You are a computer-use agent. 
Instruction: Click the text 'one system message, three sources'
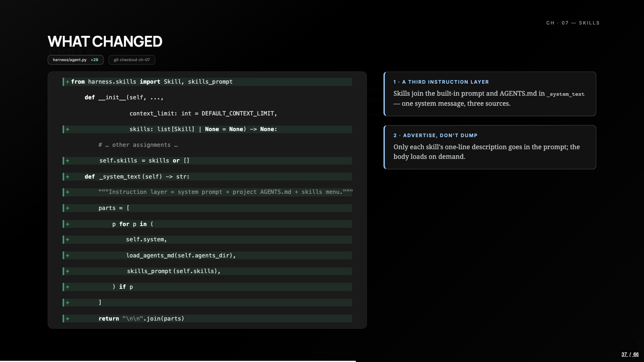pyautogui.click(x=456, y=104)
